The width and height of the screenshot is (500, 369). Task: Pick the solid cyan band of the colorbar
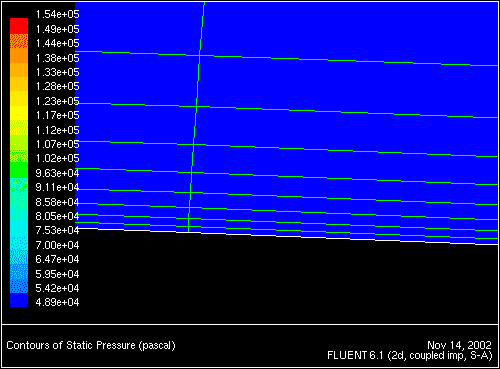pos(19,228)
